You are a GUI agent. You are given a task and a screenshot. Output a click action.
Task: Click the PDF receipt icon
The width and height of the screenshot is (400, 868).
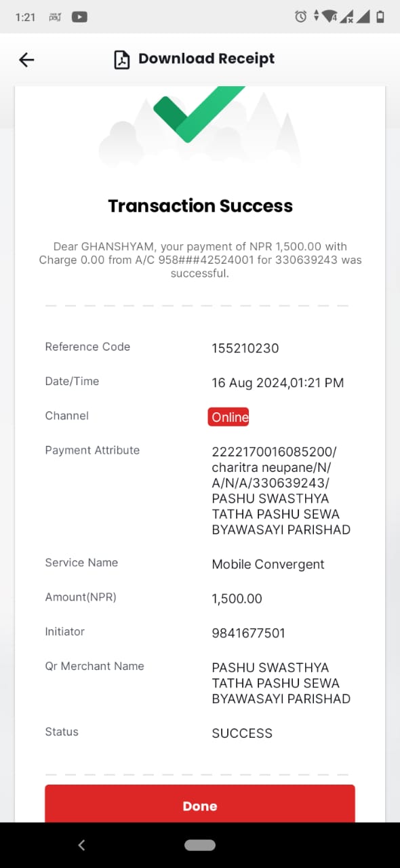click(121, 60)
